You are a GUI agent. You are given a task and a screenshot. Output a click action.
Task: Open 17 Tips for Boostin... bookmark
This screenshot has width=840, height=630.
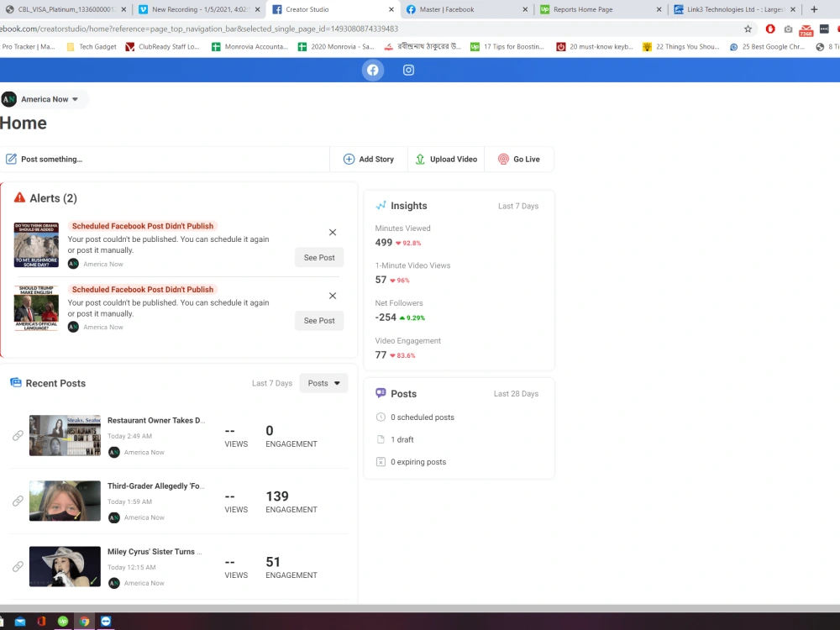[x=507, y=46]
